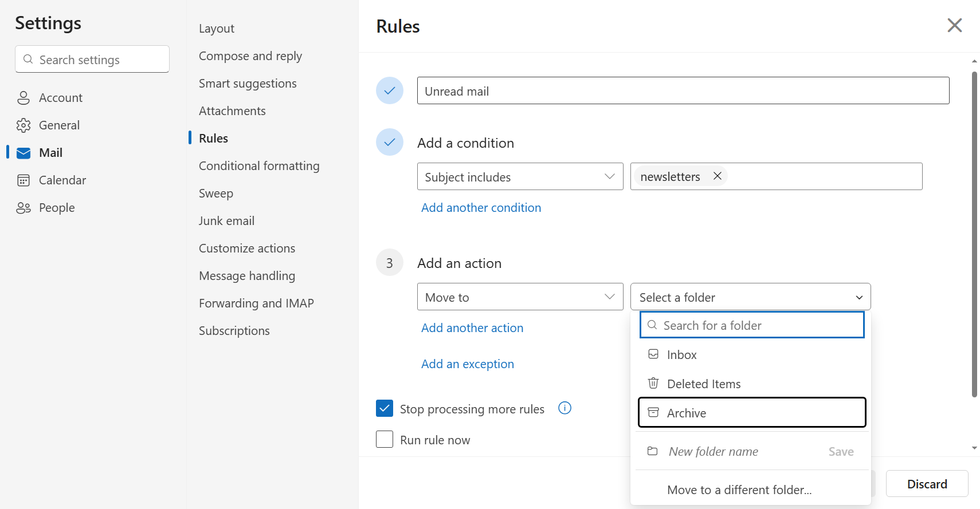Image resolution: width=980 pixels, height=509 pixels.
Task: Uncheck Stop processing more rules
Action: [x=385, y=408]
